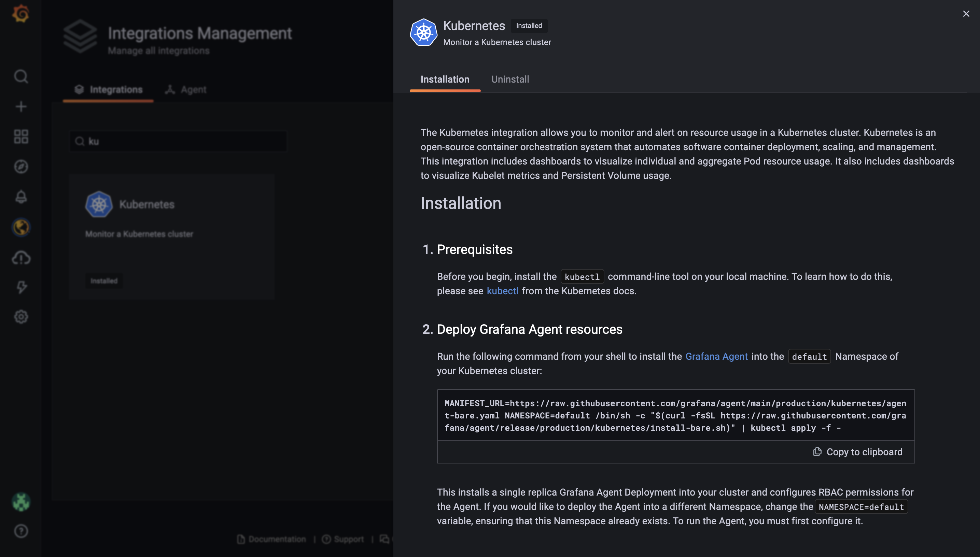Viewport: 980px width, 557px height.
Task: Click the Integrations tab icon
Action: click(x=79, y=89)
